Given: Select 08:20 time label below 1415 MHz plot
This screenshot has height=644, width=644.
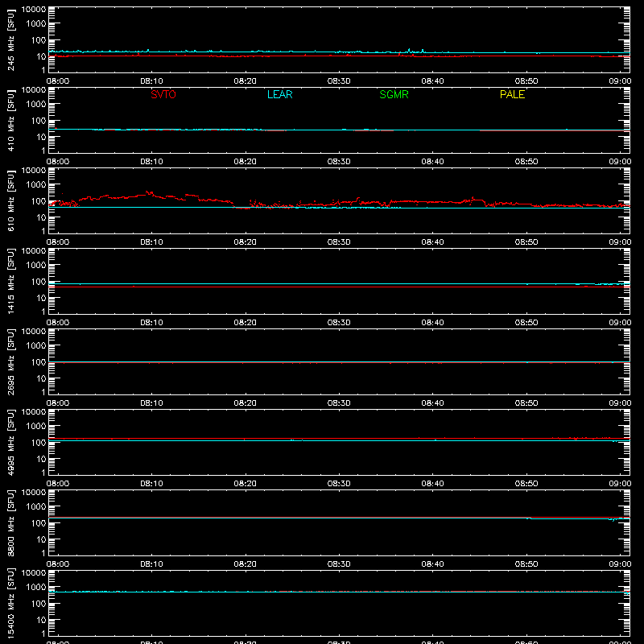Looking at the screenshot, I should click(x=246, y=323).
